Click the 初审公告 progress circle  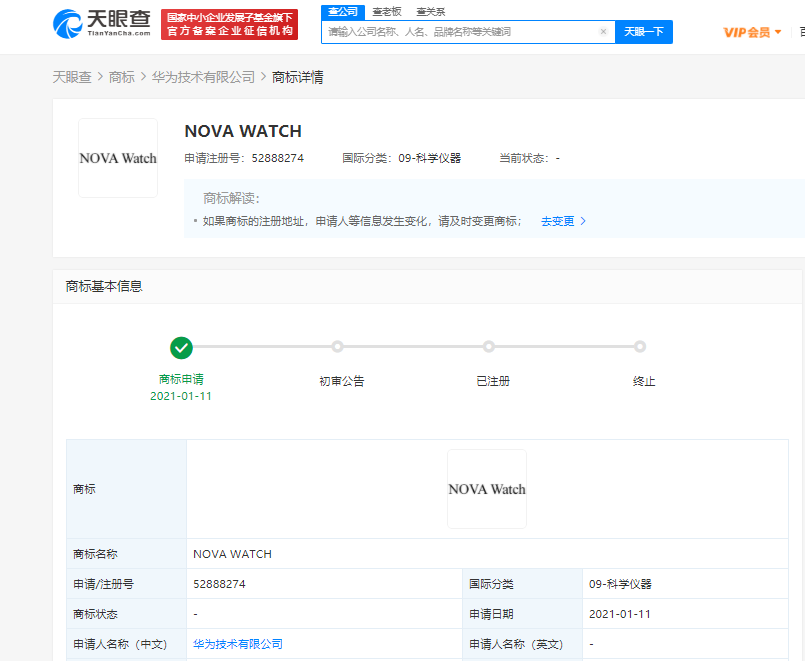[337, 348]
